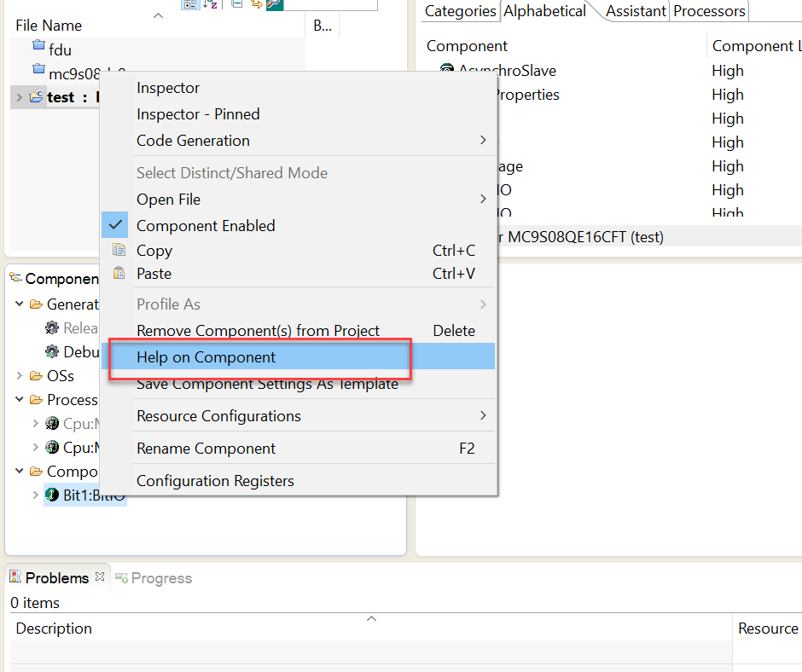Open the Processors tab
Image resolution: width=802 pixels, height=672 pixels.
pyautogui.click(x=708, y=11)
